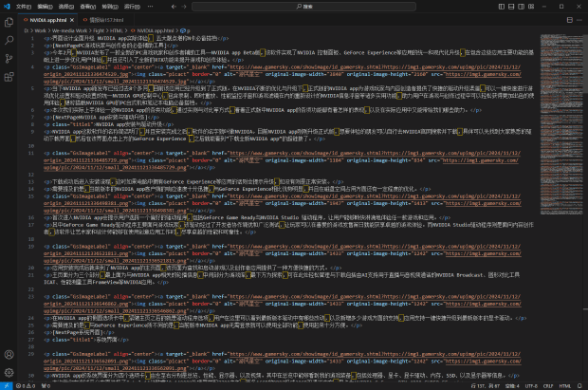Screen dimensions: 588x390
Task: Open the customize layout icon
Action: [531, 7]
